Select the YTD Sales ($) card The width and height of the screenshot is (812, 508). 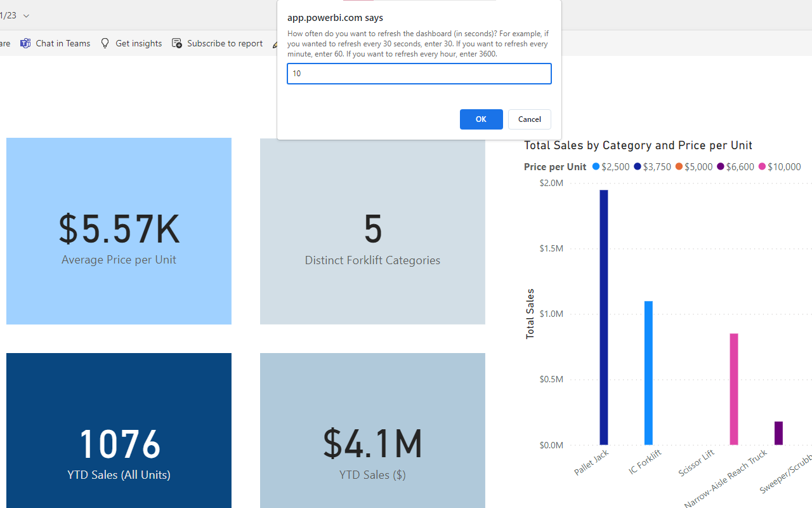(372, 431)
